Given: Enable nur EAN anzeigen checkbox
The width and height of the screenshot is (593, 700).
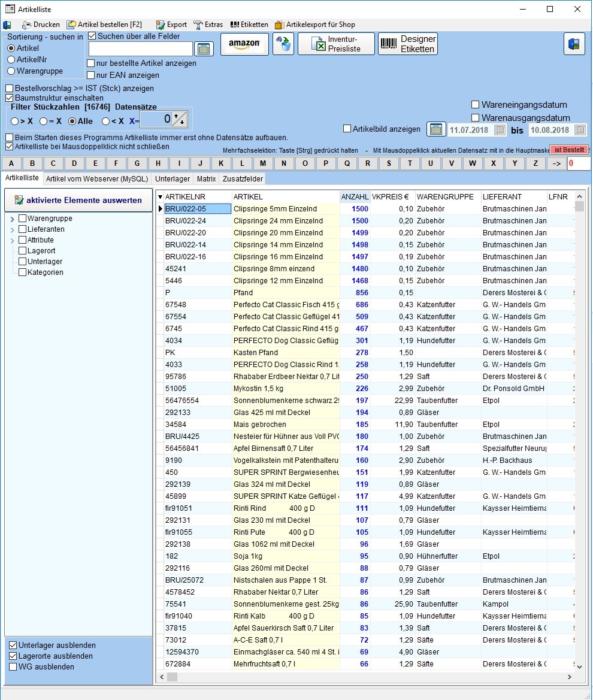Looking at the screenshot, I should point(90,75).
